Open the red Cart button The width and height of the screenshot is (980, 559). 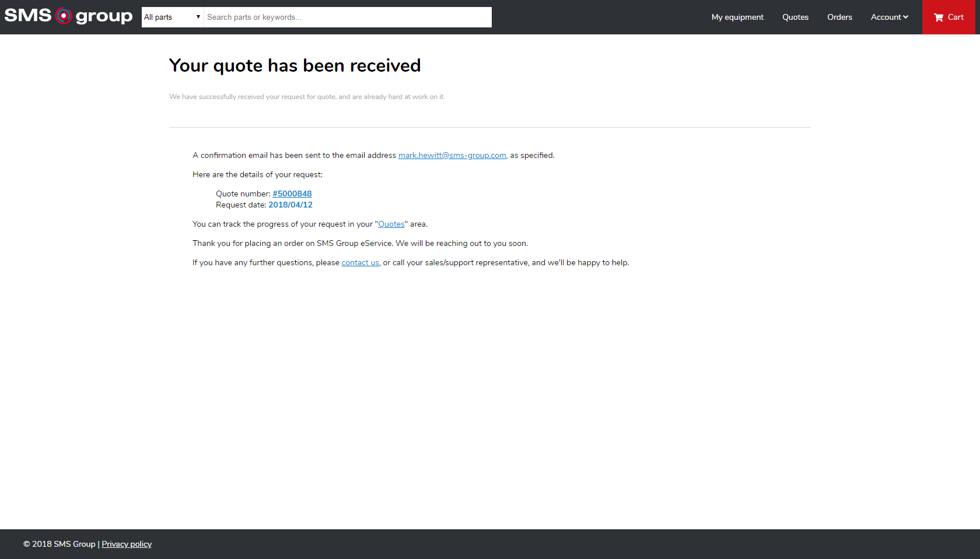point(949,17)
